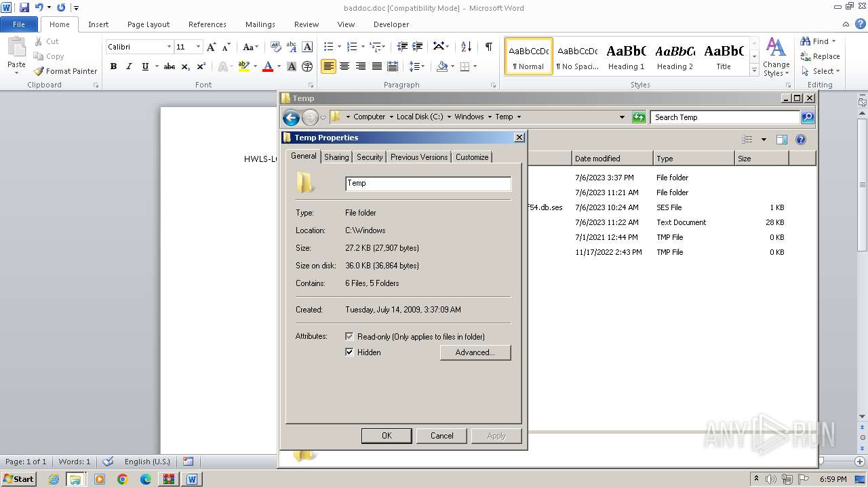
Task: Justify the paragraph text
Action: (x=376, y=66)
